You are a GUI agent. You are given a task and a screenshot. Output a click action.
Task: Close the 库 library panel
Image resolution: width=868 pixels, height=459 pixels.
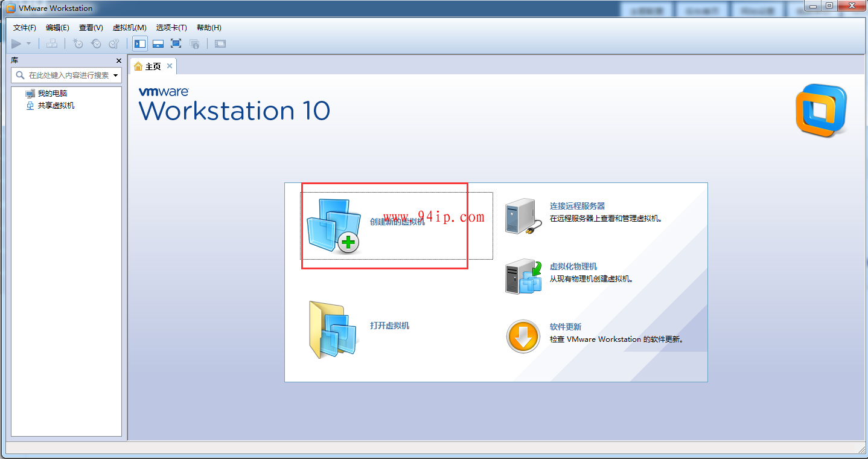point(119,61)
